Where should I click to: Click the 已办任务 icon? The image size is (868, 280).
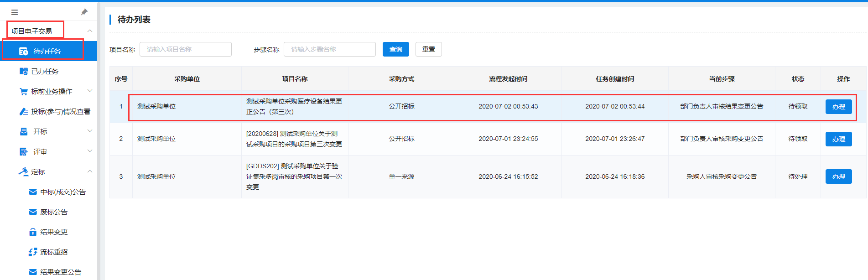[24, 72]
